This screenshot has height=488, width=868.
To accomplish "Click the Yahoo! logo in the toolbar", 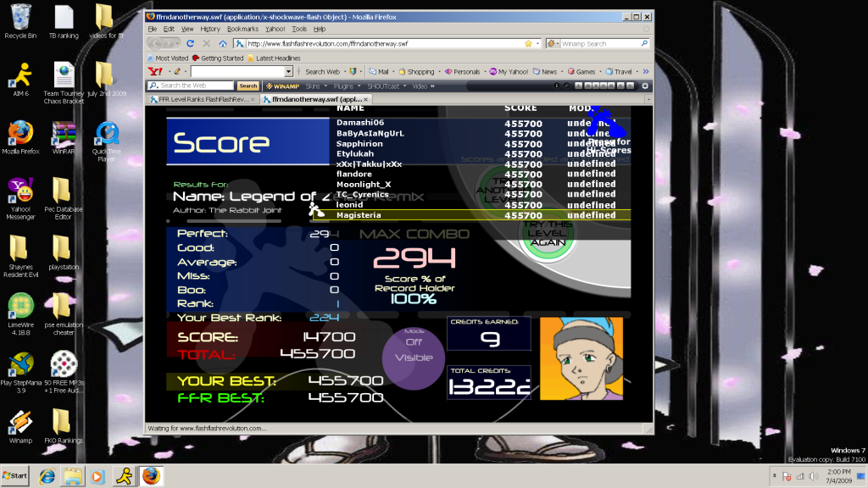I will tap(155, 72).
